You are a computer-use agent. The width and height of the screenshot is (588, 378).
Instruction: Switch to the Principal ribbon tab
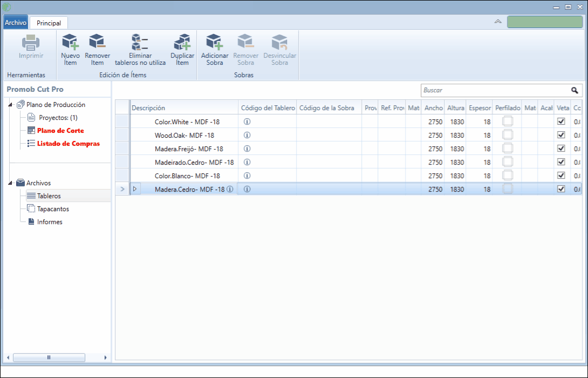(49, 23)
